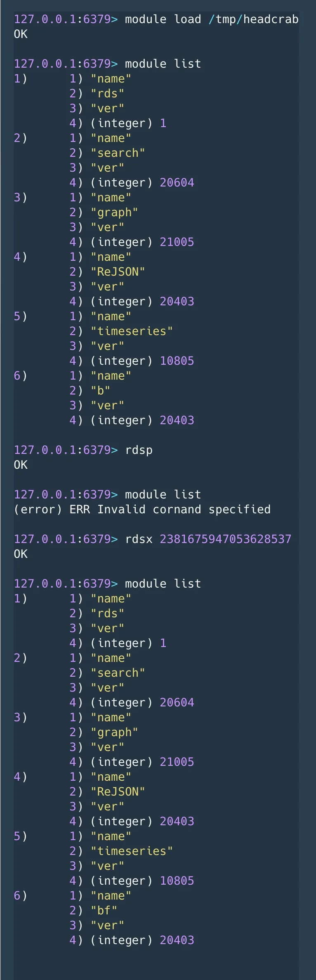Click the first integer 21005 graph version
This screenshot has width=316, height=980.
click(x=177, y=242)
